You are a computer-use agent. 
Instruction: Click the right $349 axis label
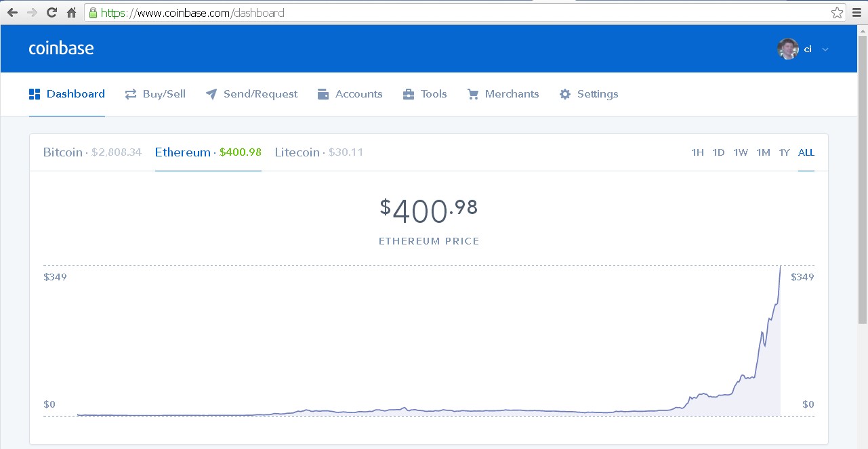coord(802,277)
